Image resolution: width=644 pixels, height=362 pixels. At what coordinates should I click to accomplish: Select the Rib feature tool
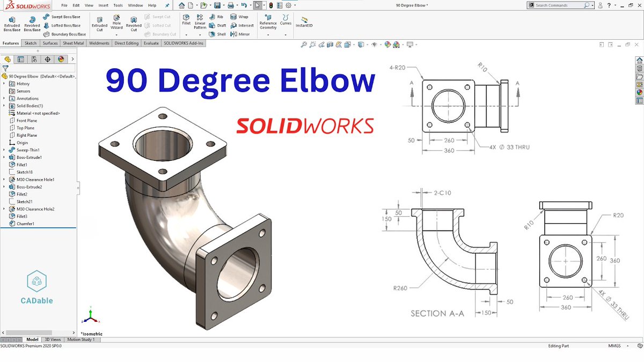217,17
